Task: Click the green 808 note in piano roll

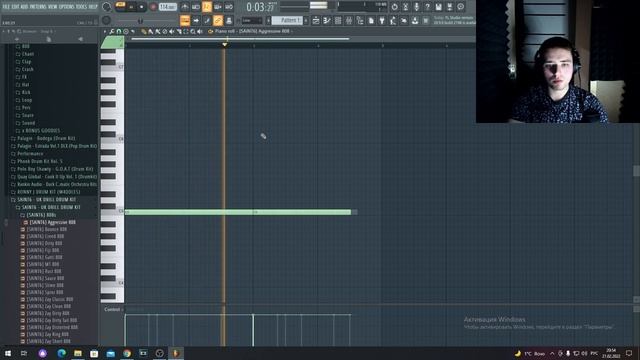Action: (238, 212)
